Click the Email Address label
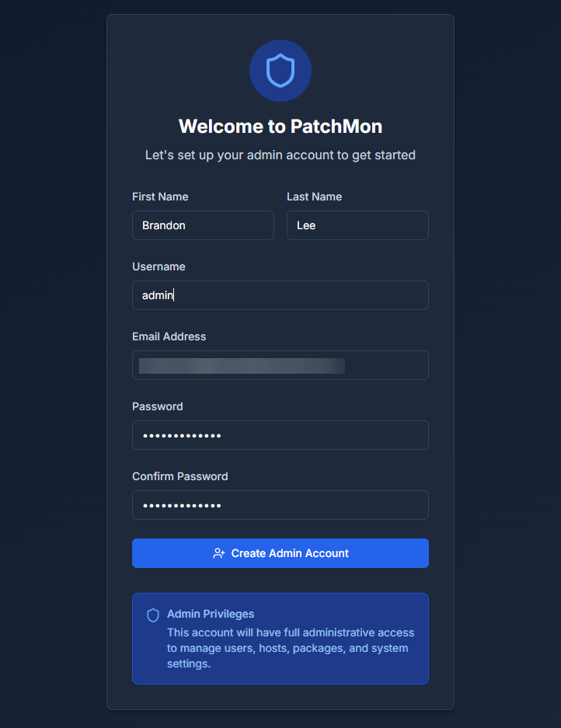The image size is (561, 728). click(169, 336)
